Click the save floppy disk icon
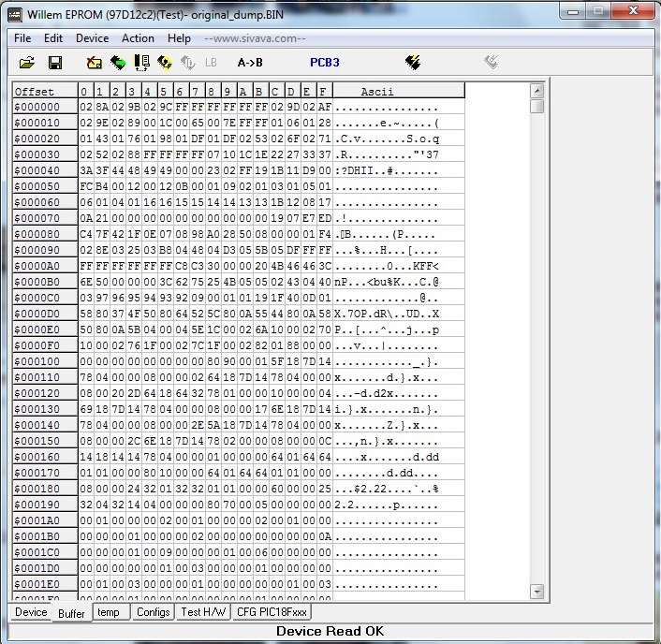Screen dimensions: 661x644 coord(55,63)
